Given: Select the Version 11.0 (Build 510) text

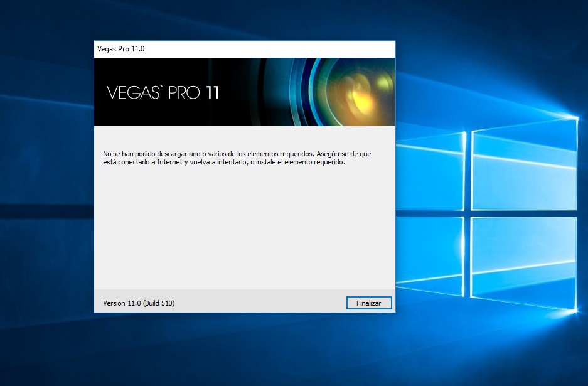Looking at the screenshot, I should 139,303.
